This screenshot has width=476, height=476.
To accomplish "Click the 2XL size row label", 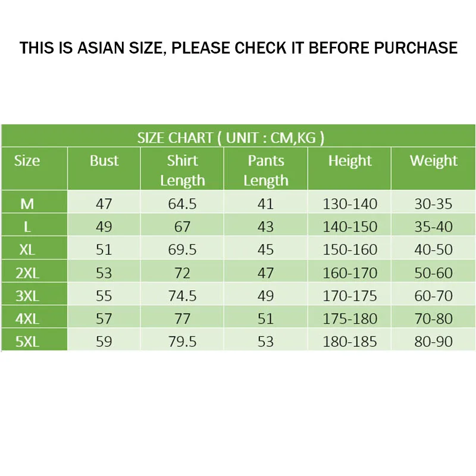I will (x=27, y=273).
